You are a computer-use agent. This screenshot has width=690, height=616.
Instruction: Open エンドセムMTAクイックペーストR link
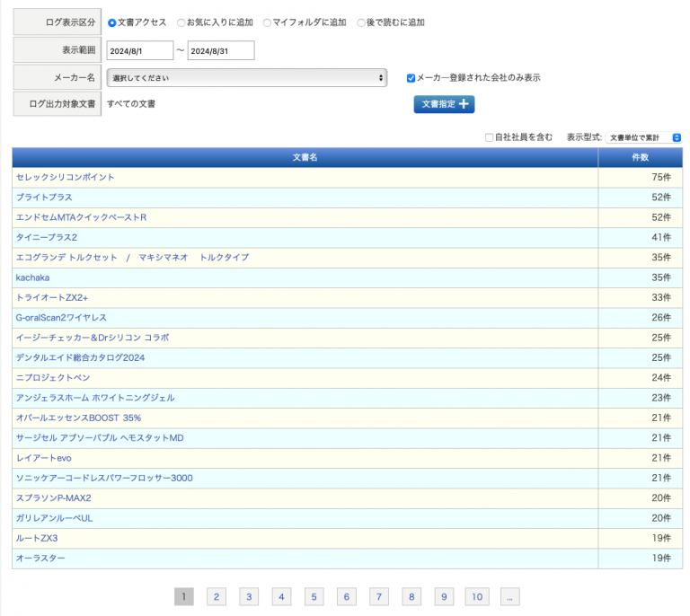82,217
